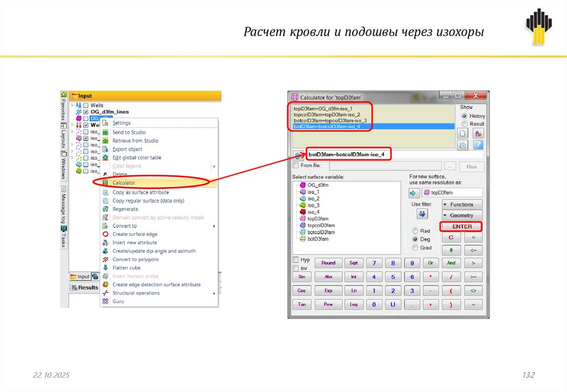Open the Functions dropdown
567x392 pixels.
point(462,205)
